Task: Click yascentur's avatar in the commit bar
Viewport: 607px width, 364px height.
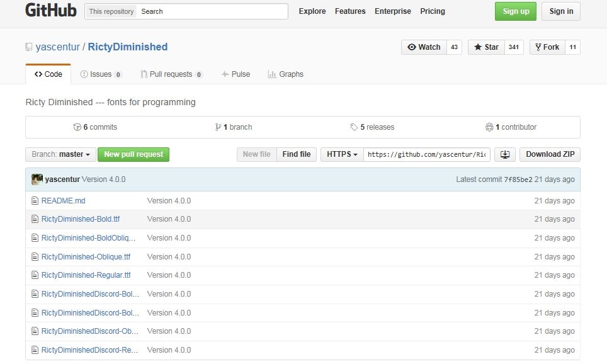Action: click(37, 179)
